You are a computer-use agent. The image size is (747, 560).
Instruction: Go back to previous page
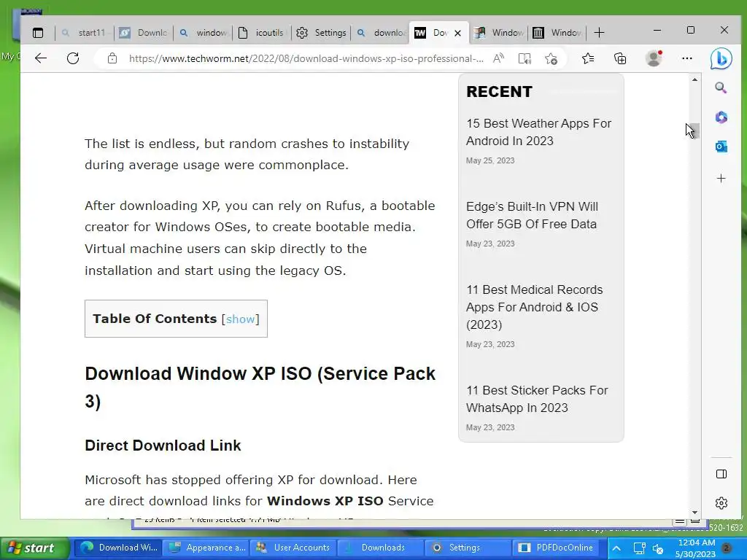point(41,58)
